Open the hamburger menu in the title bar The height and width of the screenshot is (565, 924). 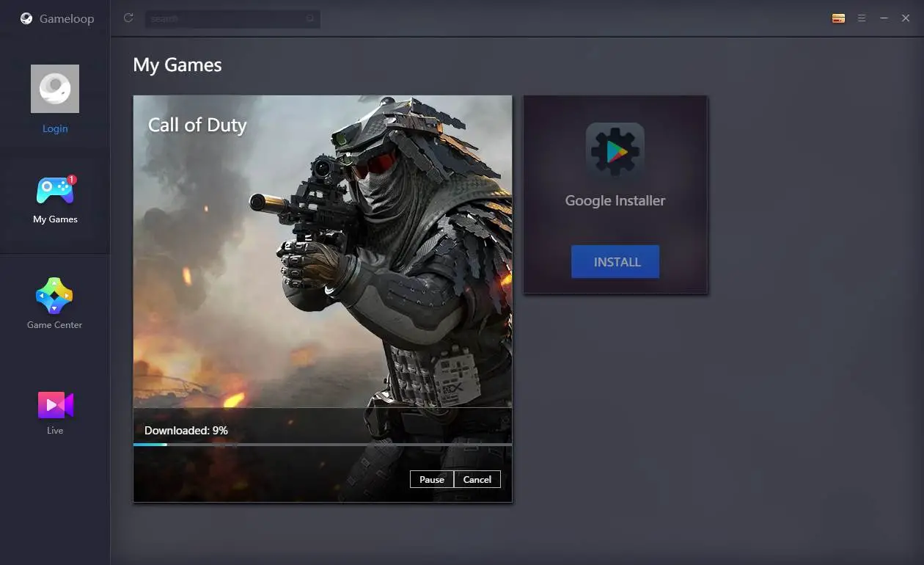[x=862, y=18]
